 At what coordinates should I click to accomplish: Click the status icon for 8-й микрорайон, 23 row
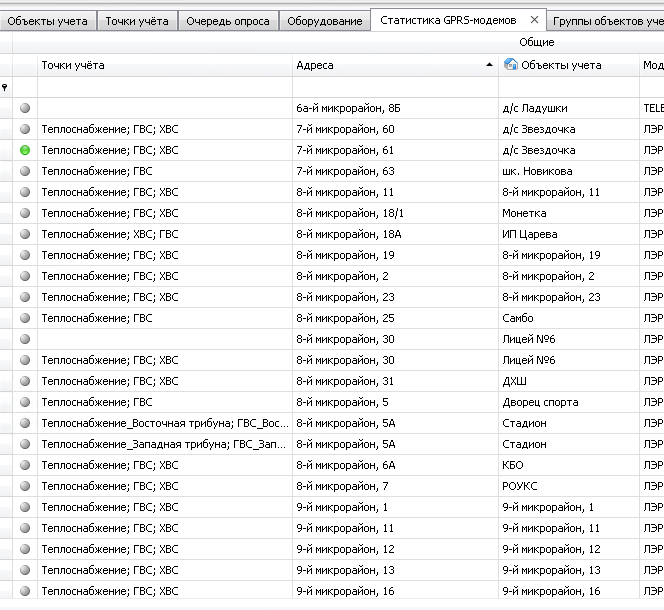(x=25, y=297)
